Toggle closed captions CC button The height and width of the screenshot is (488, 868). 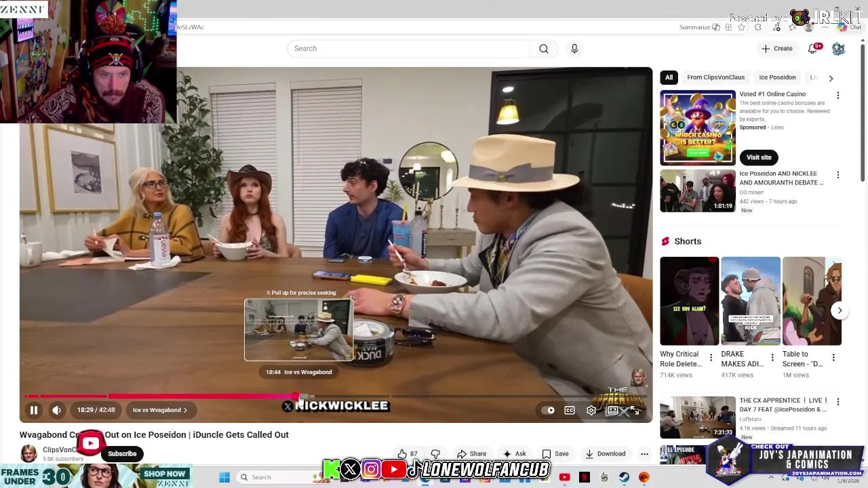[x=570, y=410]
